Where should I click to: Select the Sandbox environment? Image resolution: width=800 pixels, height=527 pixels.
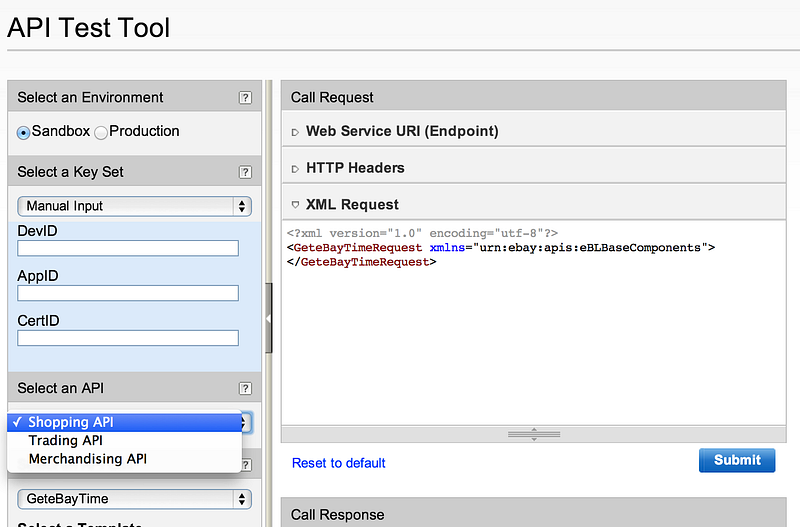point(24,132)
